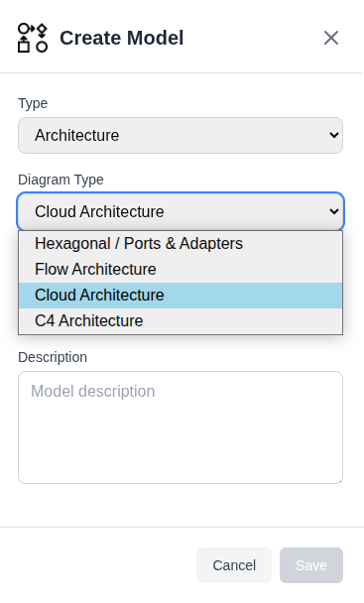Click the Type label above Architecture
Image resolution: width=364 pixels, height=603 pixels.
[x=33, y=103]
